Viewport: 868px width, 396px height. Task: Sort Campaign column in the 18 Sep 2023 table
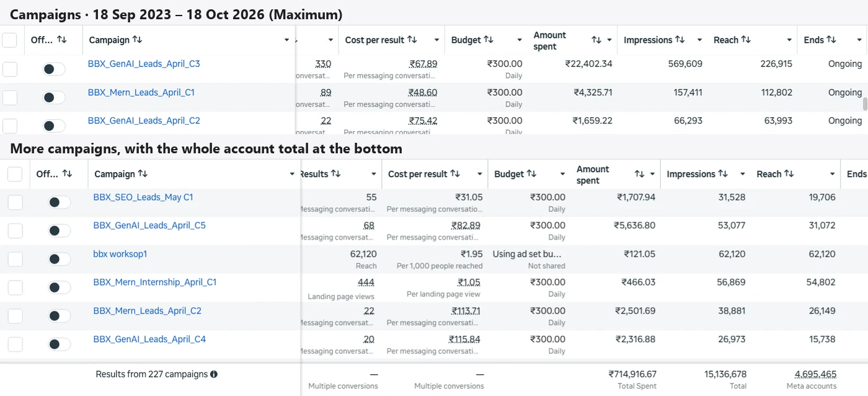click(x=137, y=40)
